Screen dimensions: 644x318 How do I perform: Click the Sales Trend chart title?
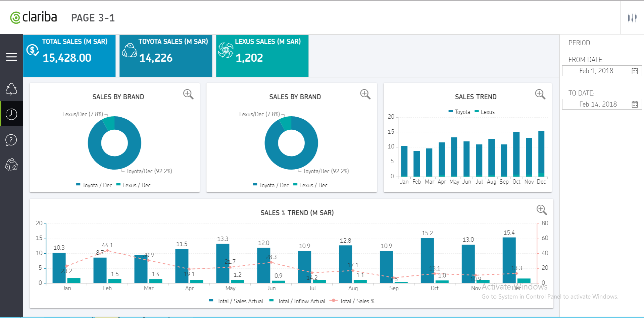[476, 97]
